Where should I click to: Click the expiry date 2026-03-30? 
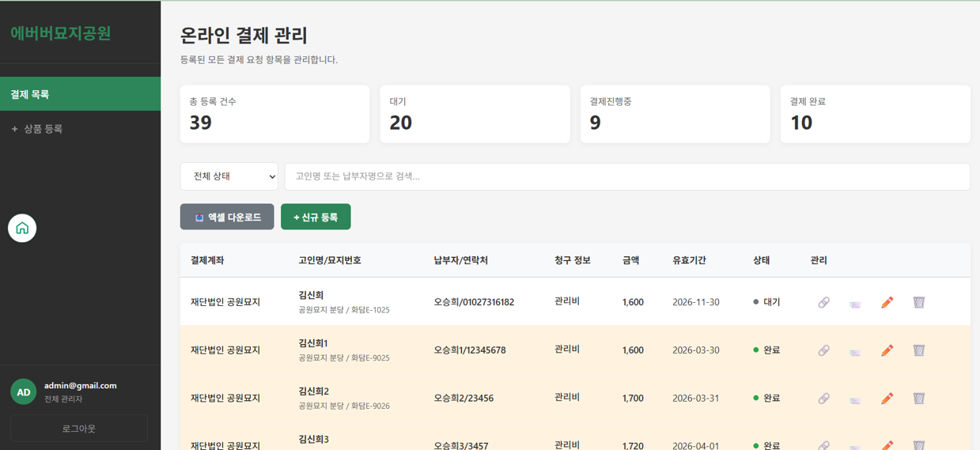click(x=696, y=350)
